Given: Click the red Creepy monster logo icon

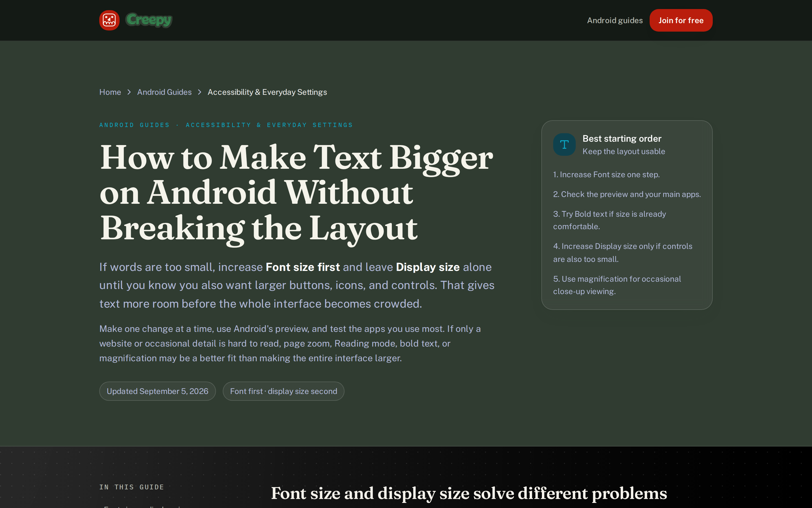Looking at the screenshot, I should click(x=109, y=20).
